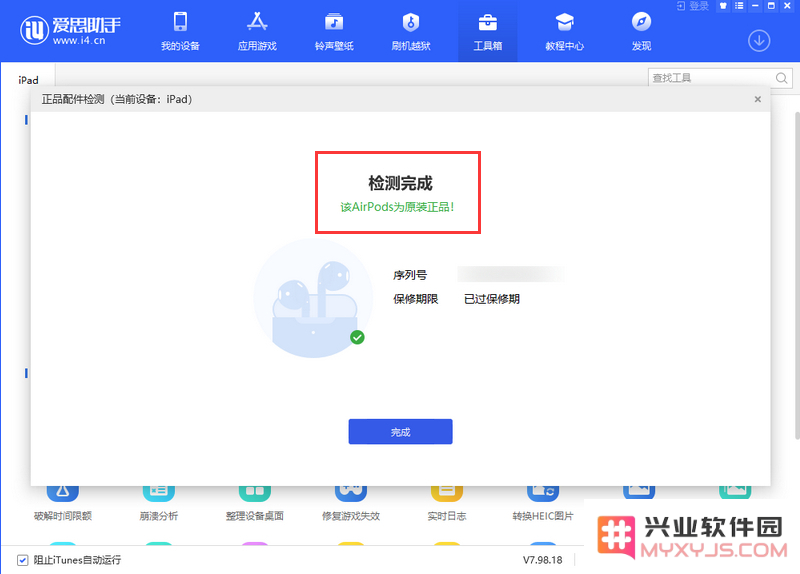The width and height of the screenshot is (800, 574).
Task: Open 应用游戏 apps and games section
Action: (257, 31)
